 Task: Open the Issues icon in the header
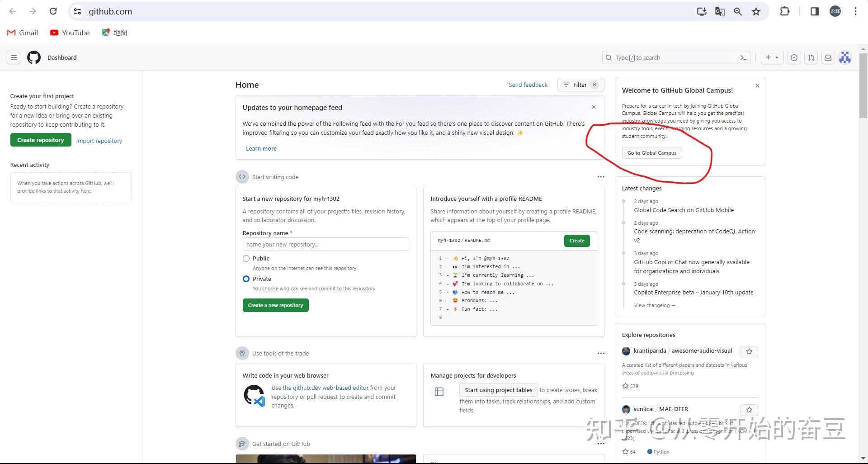(794, 57)
